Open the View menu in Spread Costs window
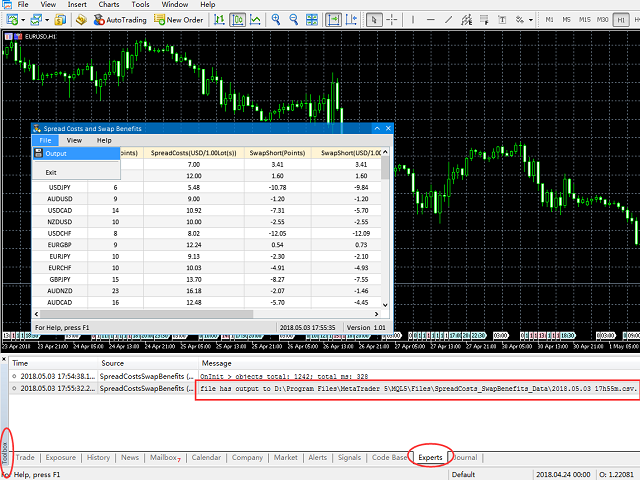The width and height of the screenshot is (640, 480). (74, 141)
